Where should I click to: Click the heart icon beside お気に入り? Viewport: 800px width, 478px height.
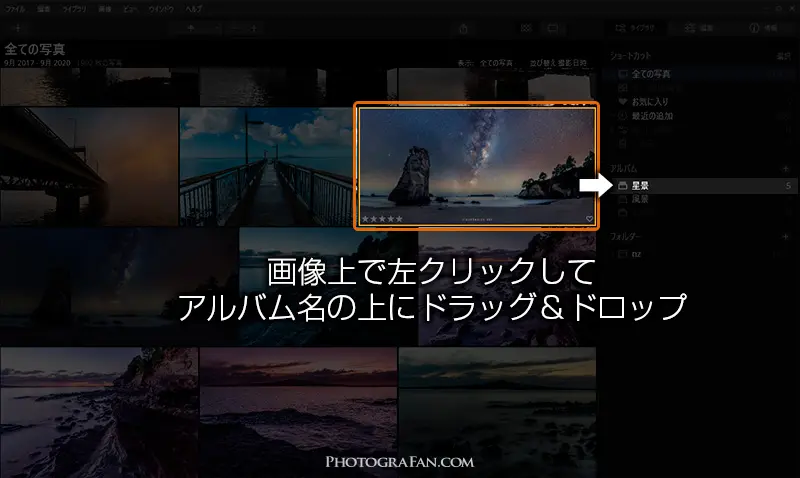point(622,102)
